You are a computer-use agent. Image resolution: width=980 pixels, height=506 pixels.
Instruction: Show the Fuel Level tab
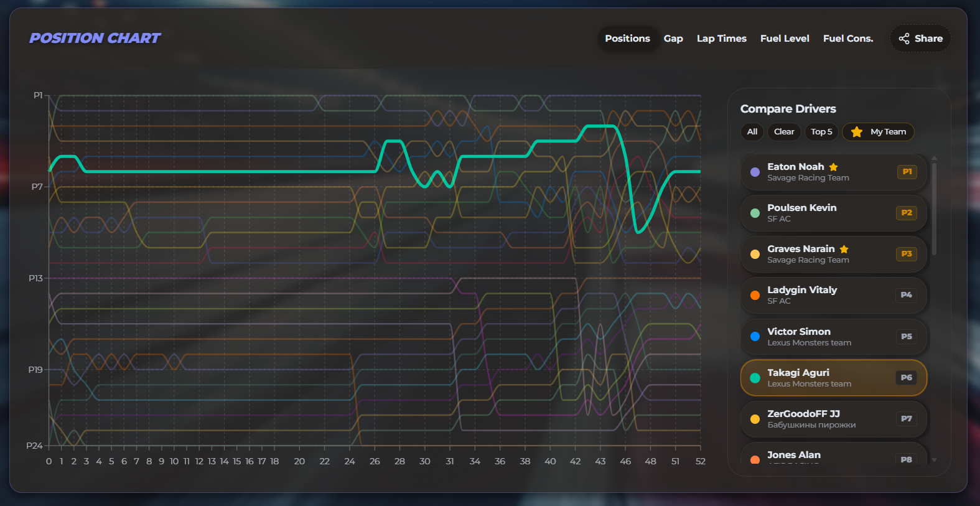click(785, 39)
